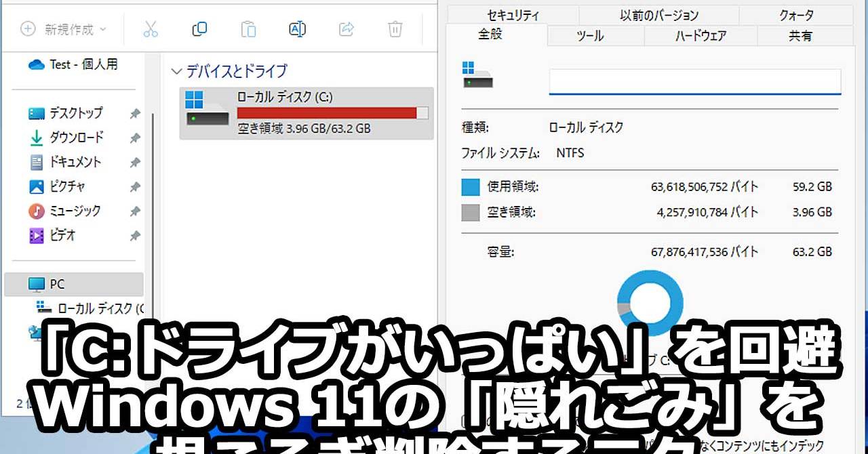This screenshot has height=454, width=868.
Task: Open Test - 個人用 OneDrive in sidebar
Action: click(x=83, y=64)
